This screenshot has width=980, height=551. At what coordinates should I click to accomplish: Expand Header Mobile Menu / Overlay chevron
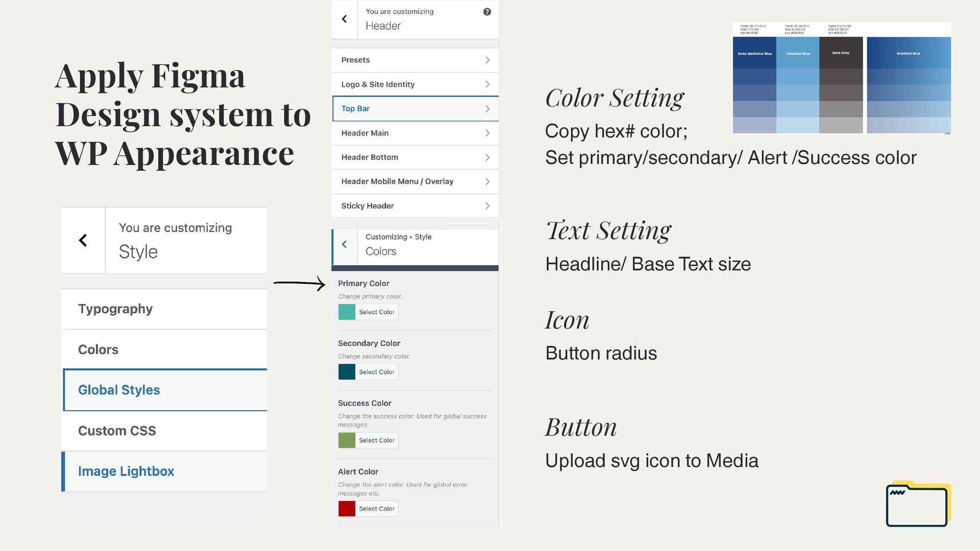487,182
